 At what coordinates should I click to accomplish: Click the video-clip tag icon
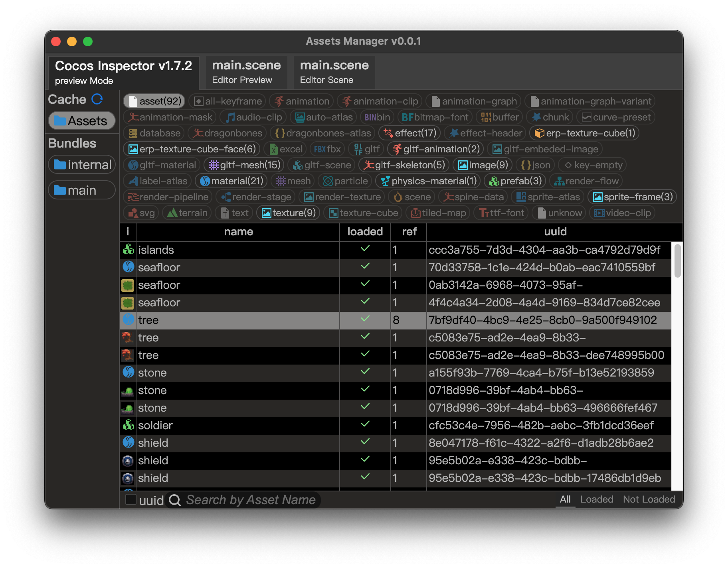[x=599, y=213]
